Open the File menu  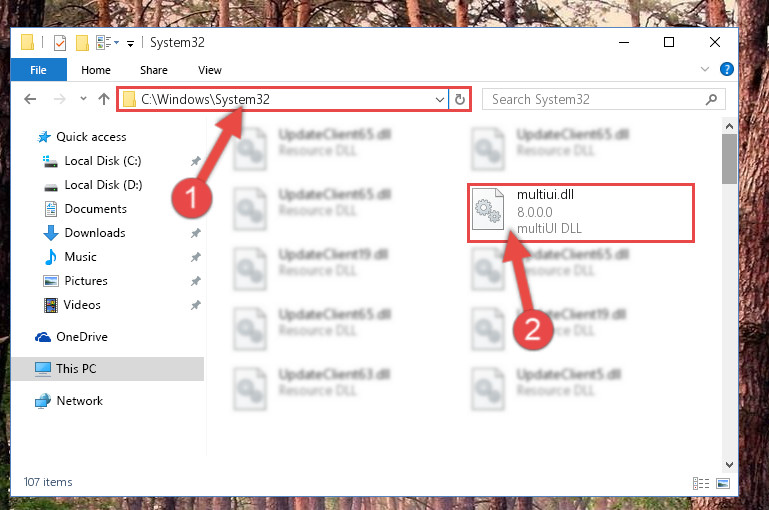[x=38, y=70]
